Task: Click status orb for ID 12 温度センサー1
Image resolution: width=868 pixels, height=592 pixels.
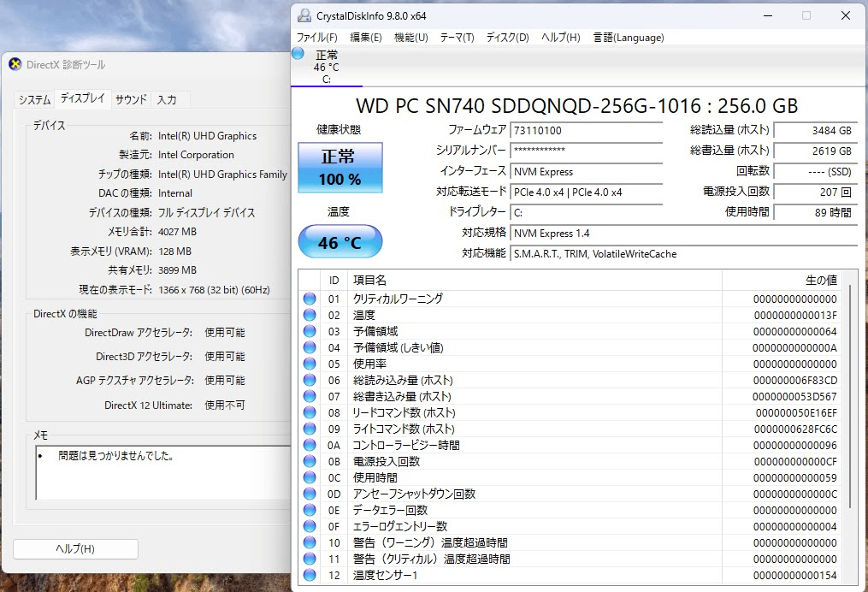Action: pos(310,575)
